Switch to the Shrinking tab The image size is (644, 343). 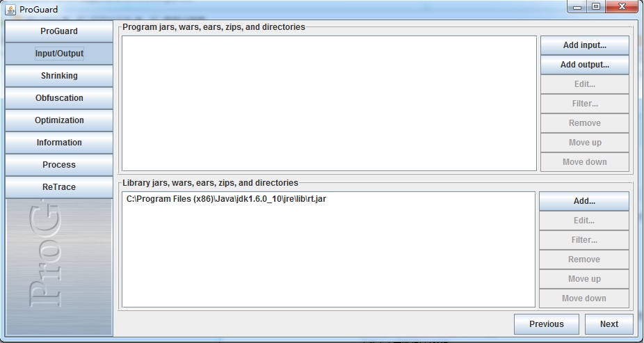(x=58, y=76)
